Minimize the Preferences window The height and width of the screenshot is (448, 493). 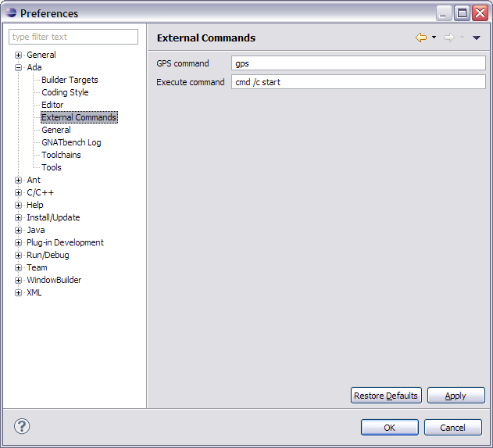point(444,13)
